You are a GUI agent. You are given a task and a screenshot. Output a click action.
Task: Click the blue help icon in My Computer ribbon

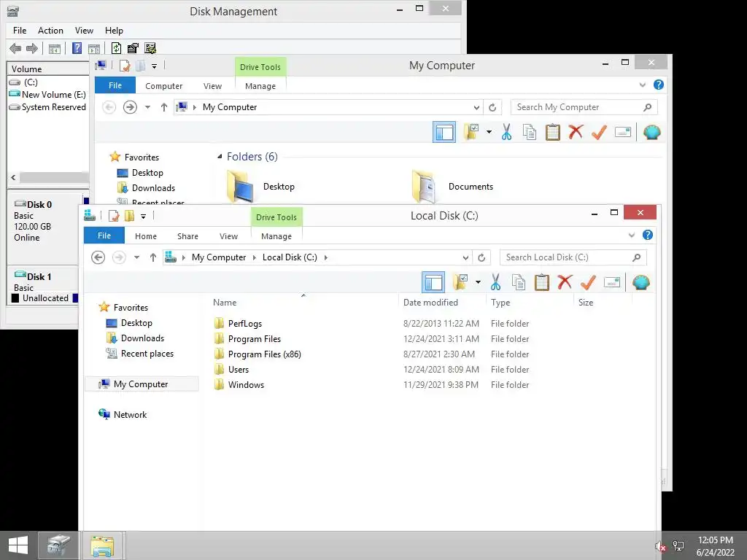click(x=659, y=85)
